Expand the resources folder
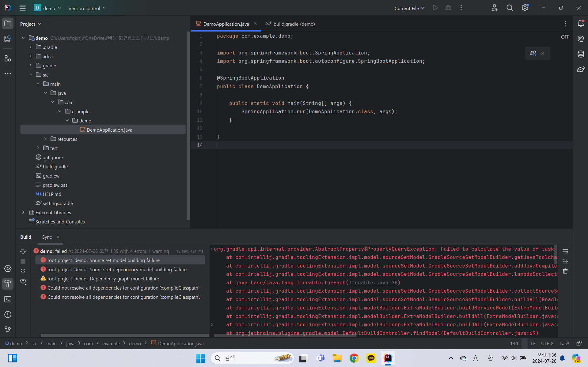 (x=45, y=139)
